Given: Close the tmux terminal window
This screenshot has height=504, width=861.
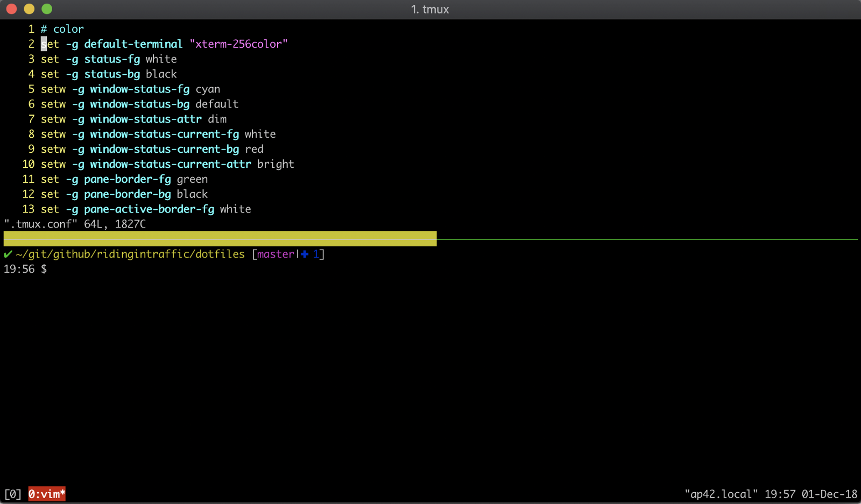Looking at the screenshot, I should tap(11, 9).
